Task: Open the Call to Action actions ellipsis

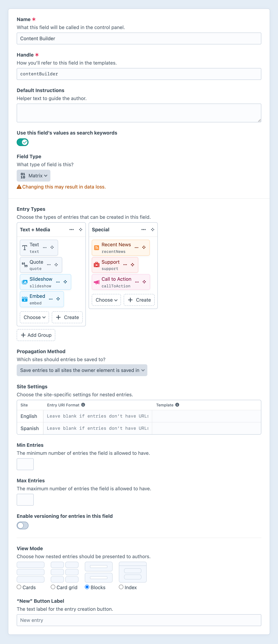Action: 137,282
